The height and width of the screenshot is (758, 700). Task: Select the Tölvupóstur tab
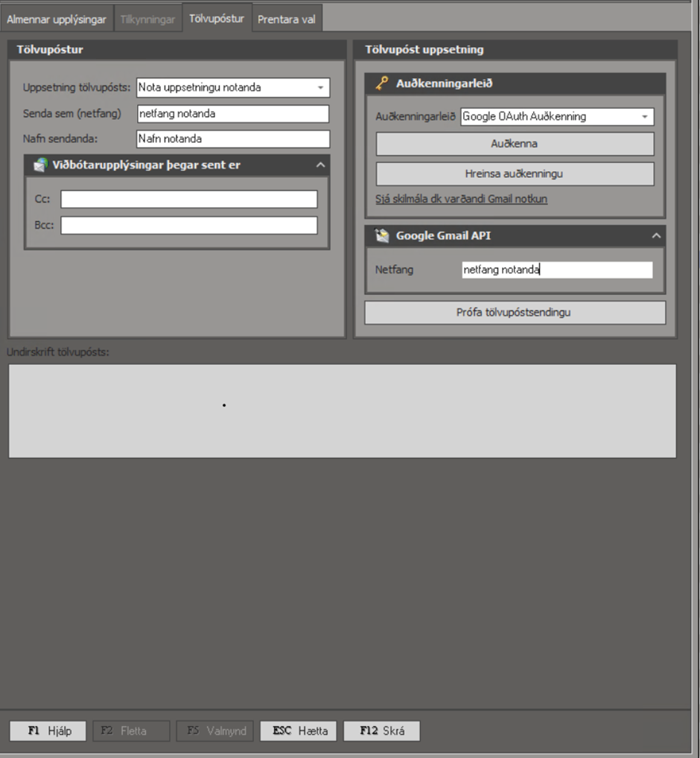point(216,19)
